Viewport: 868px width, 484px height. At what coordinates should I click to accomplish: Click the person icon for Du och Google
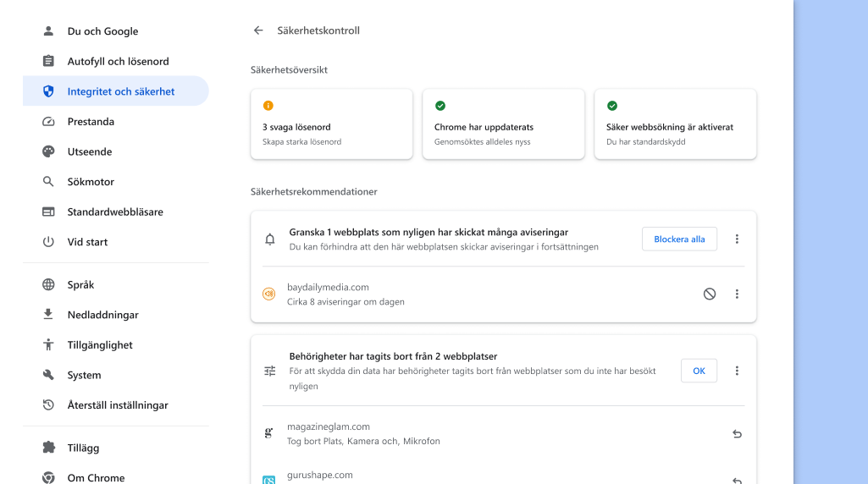point(49,31)
